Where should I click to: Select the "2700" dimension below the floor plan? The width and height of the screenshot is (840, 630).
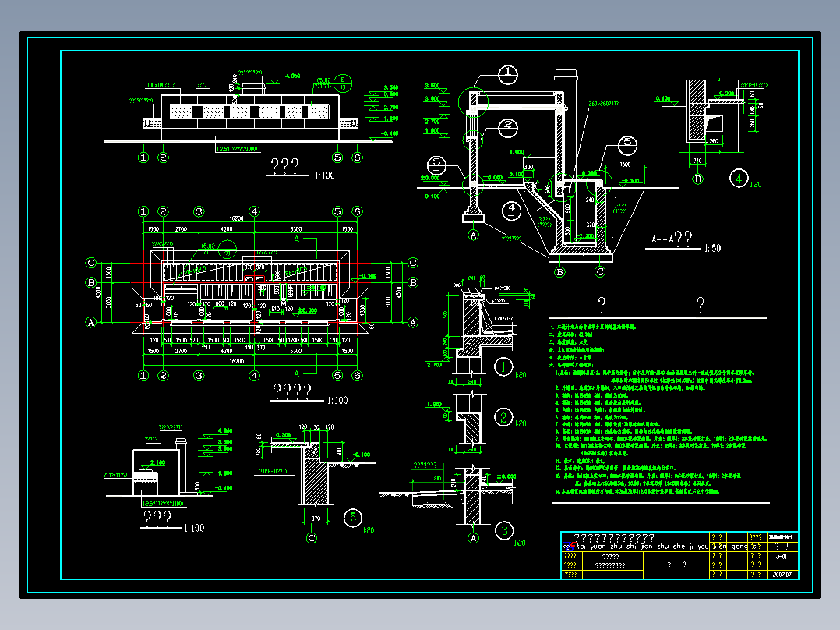(x=181, y=351)
